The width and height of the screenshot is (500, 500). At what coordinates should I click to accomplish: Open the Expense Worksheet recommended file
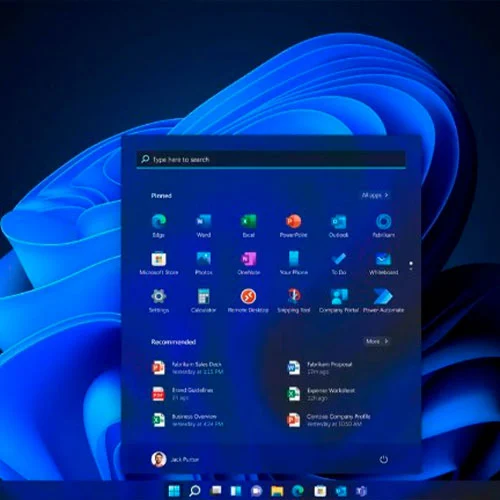tap(321, 394)
